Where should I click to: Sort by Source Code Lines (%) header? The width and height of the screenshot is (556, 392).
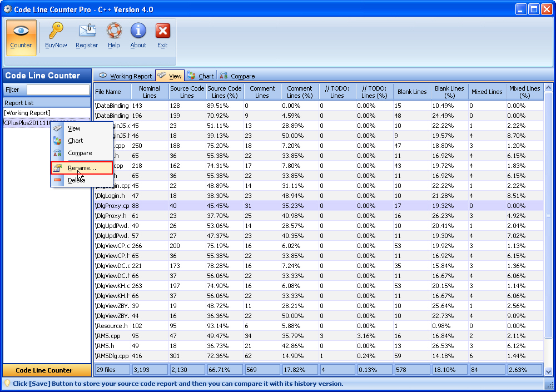[x=225, y=92]
